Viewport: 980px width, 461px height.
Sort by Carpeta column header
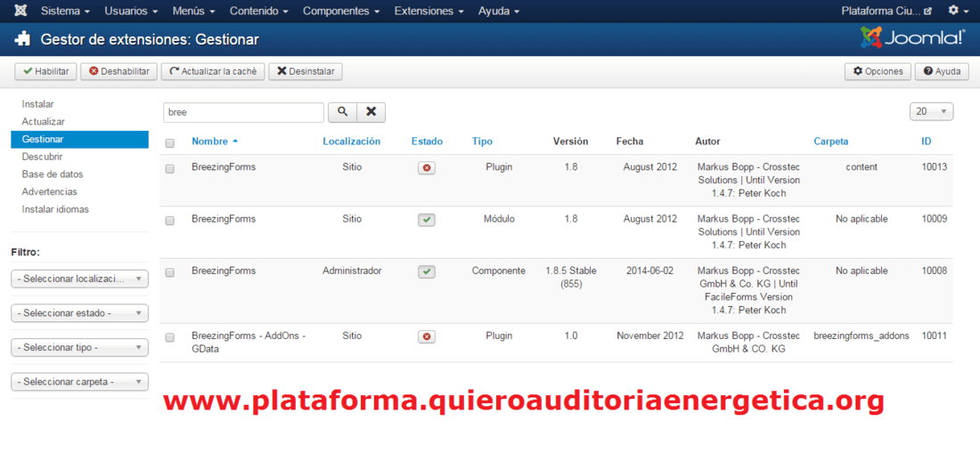pyautogui.click(x=830, y=142)
